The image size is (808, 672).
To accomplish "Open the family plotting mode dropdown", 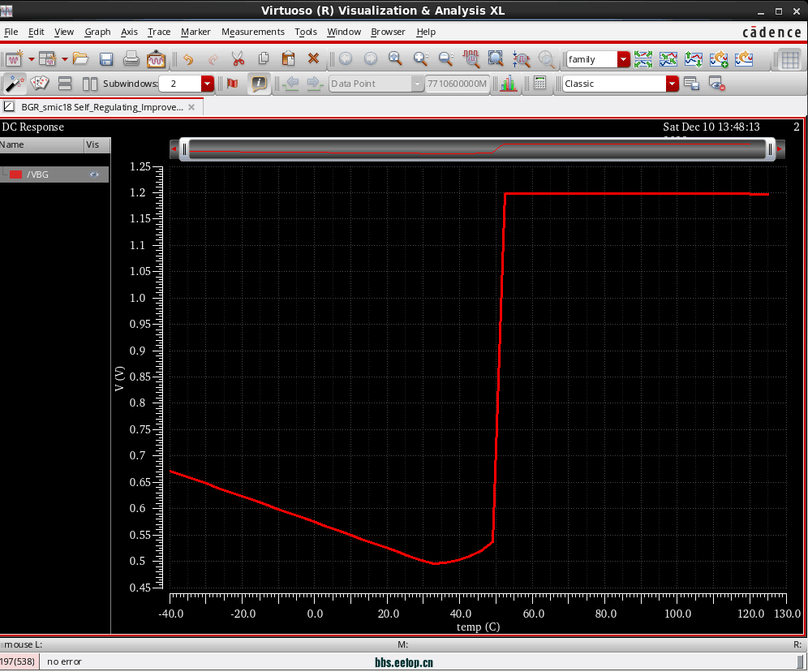I will [x=624, y=59].
